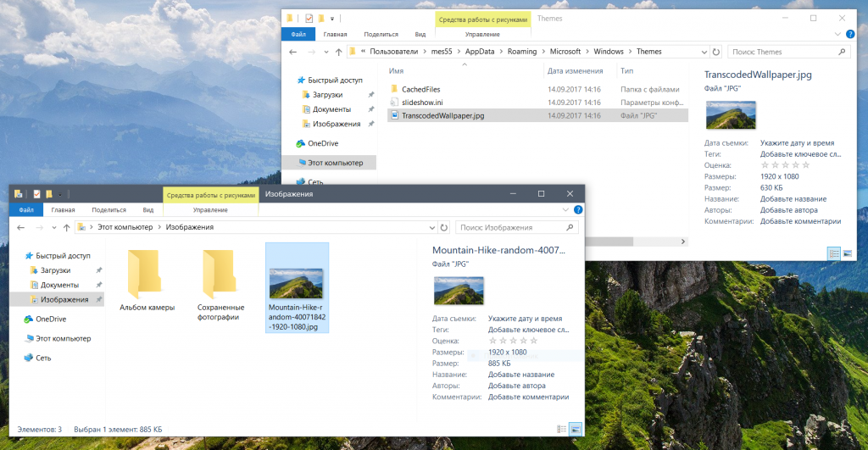Select OneDrive in the Themes window sidebar
The image size is (868, 450).
pyautogui.click(x=322, y=143)
